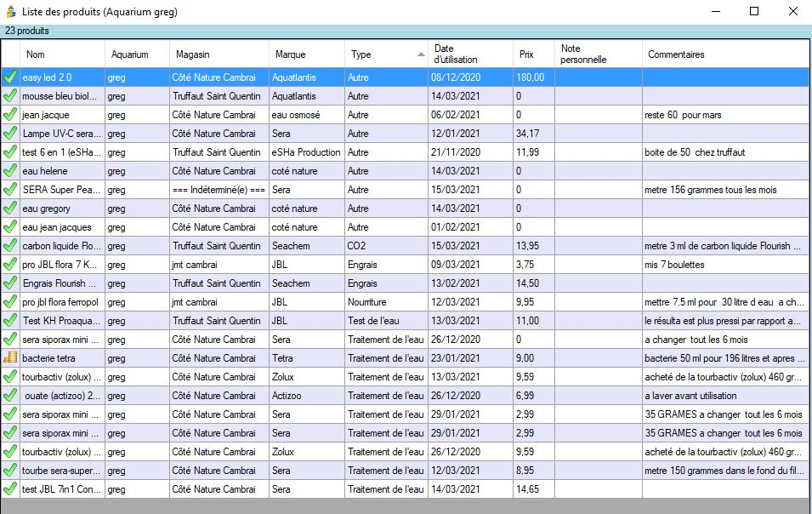Click the checkmark icon for pro jbl flora ferropol

[10, 301]
